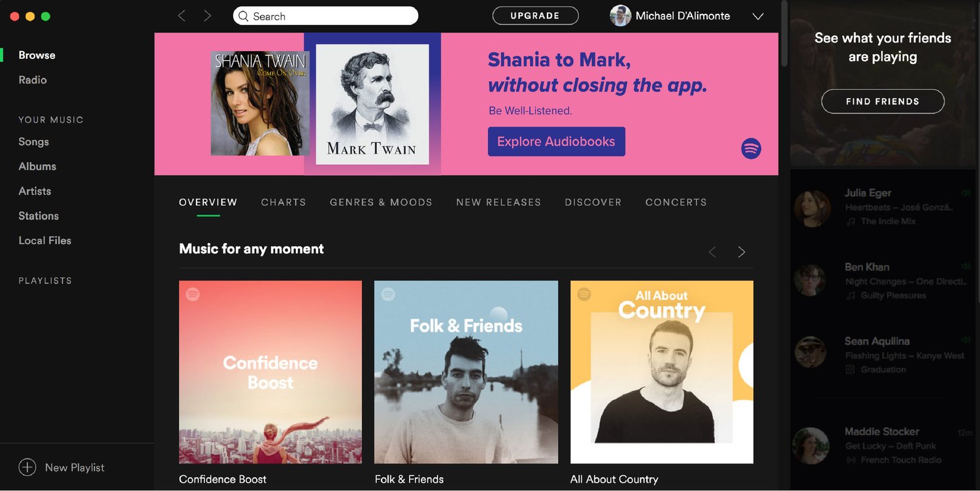Click the Explore Audiobooks button

(557, 141)
